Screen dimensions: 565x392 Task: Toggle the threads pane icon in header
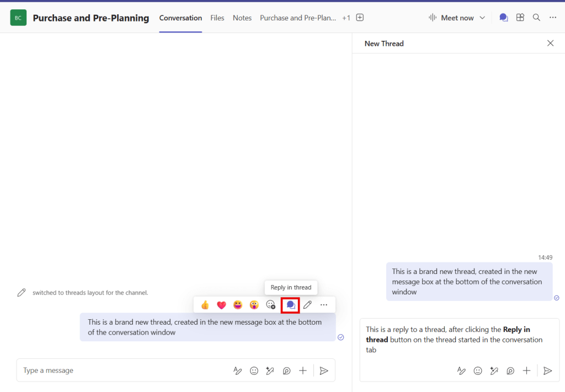[x=503, y=18]
